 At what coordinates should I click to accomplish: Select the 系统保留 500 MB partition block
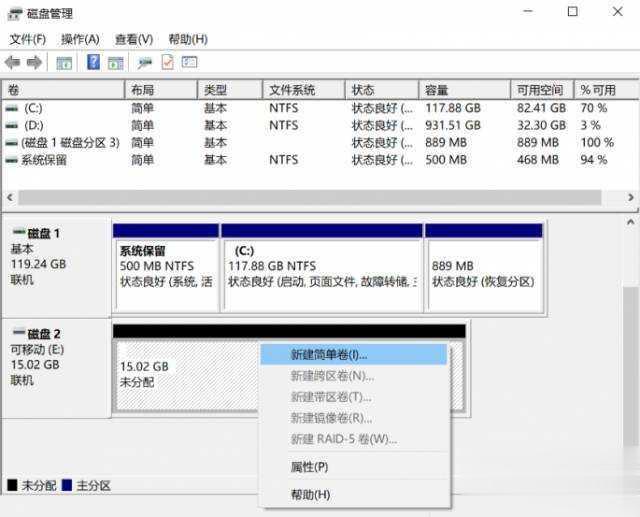[x=166, y=268]
